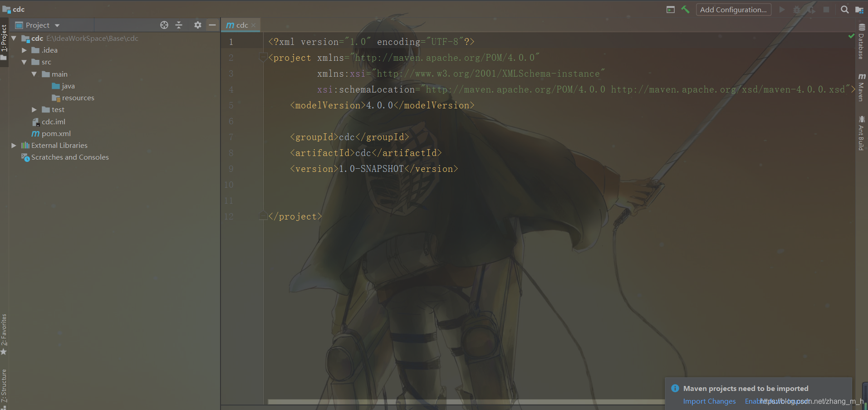Screen dimensions: 868x410
Task: Collapse the src folder
Action: point(24,62)
